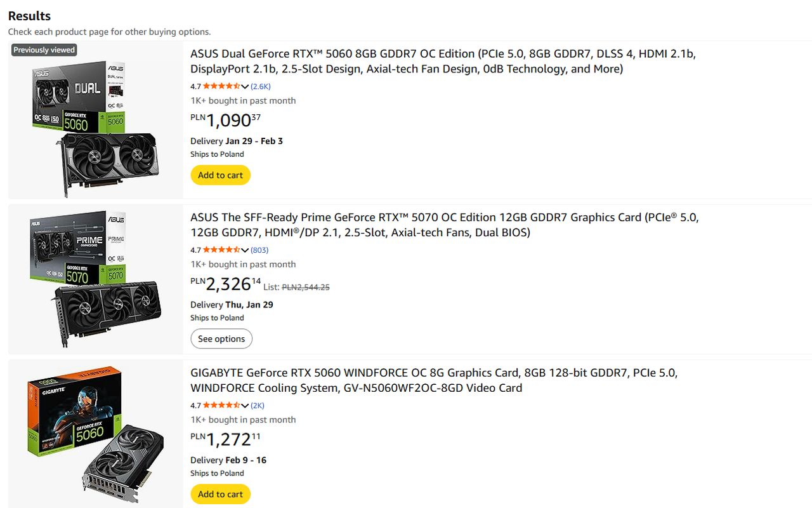
Task: Add the Gigabyte RTX 5060 to cart
Action: tap(220, 494)
